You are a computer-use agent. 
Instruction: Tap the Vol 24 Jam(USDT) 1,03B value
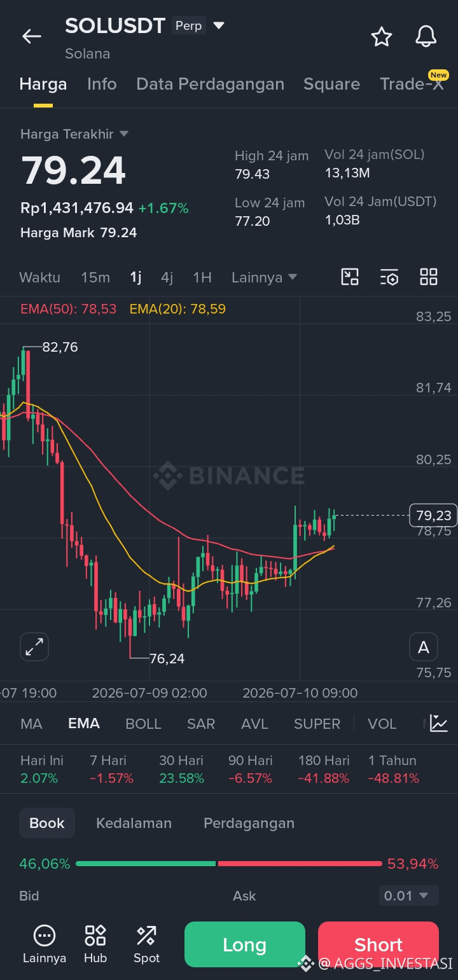[342, 220]
